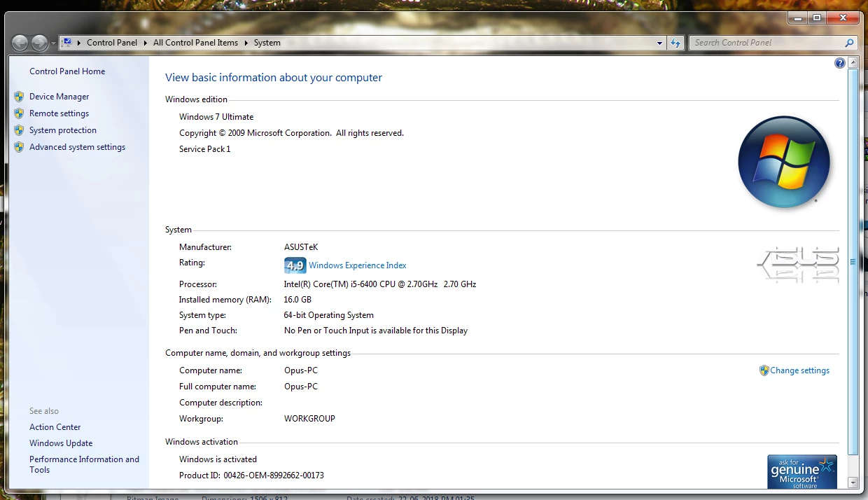Minimize the System window

(797, 18)
